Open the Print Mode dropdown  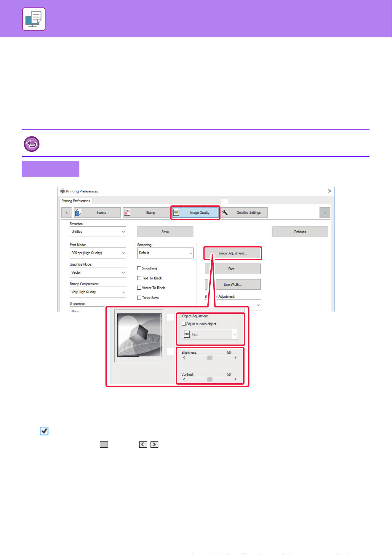[x=98, y=253]
